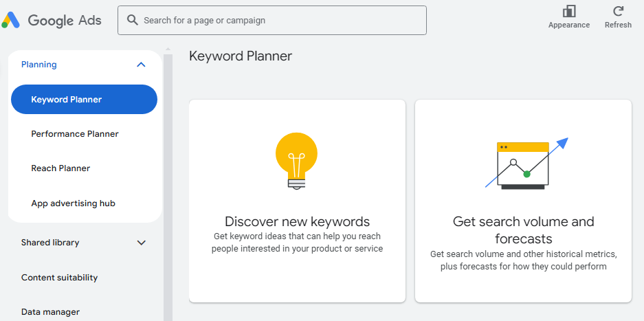The width and height of the screenshot is (644, 321).
Task: Select Planning in the sidebar
Action: click(39, 65)
